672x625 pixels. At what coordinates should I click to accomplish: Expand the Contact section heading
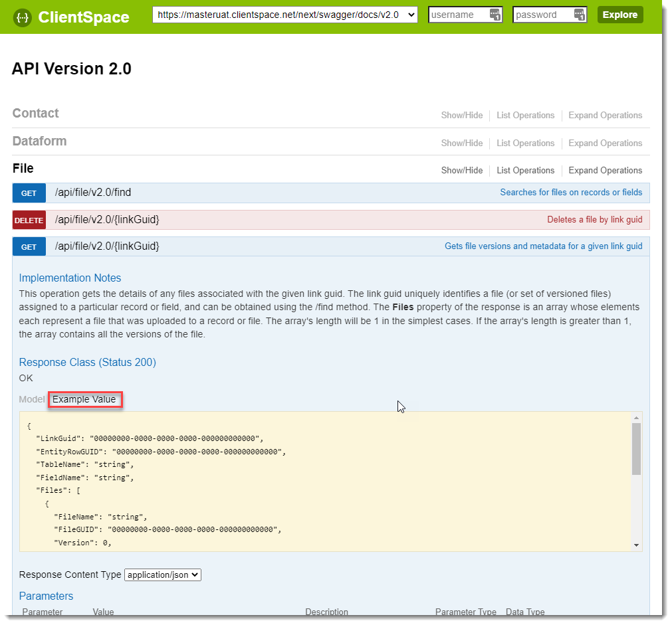(x=35, y=114)
